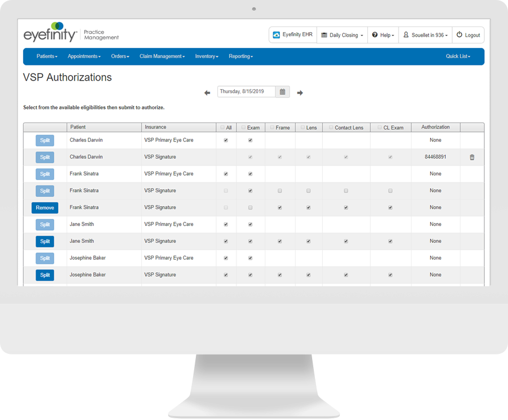The height and width of the screenshot is (420, 508).
Task: Click the date field showing Thursday, 8/15/2019
Action: click(246, 91)
